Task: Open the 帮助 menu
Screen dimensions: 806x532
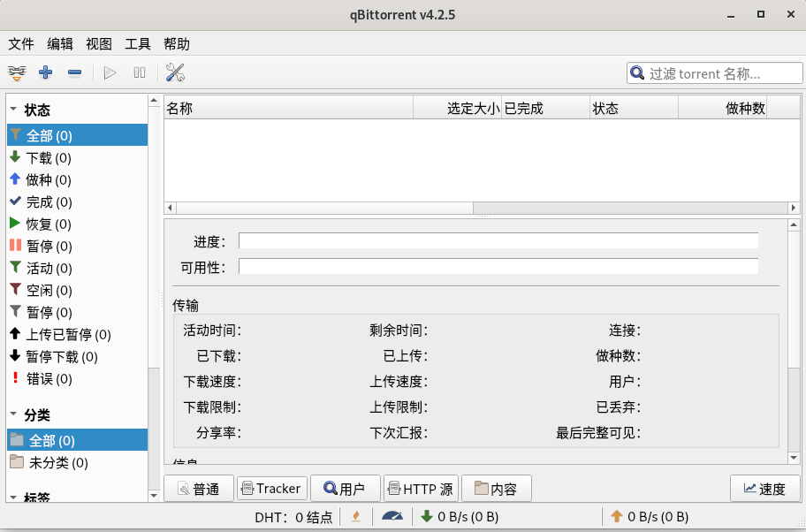Action: [x=177, y=44]
